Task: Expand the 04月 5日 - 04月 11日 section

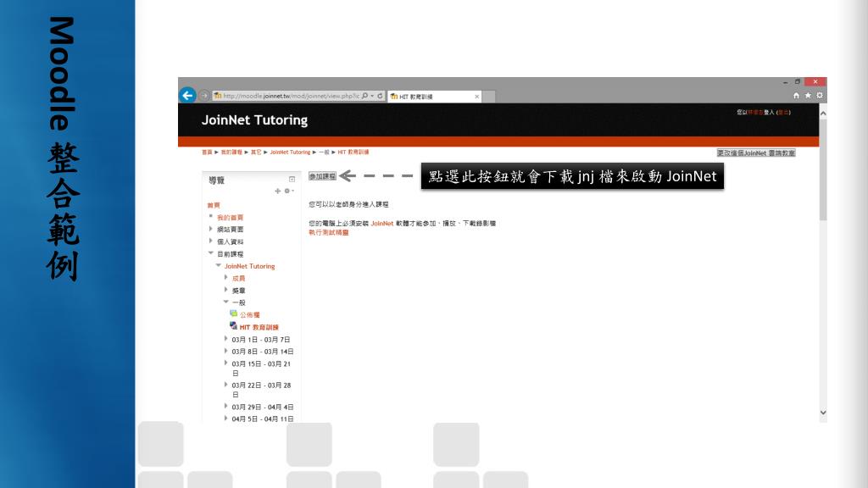Action: (x=225, y=418)
